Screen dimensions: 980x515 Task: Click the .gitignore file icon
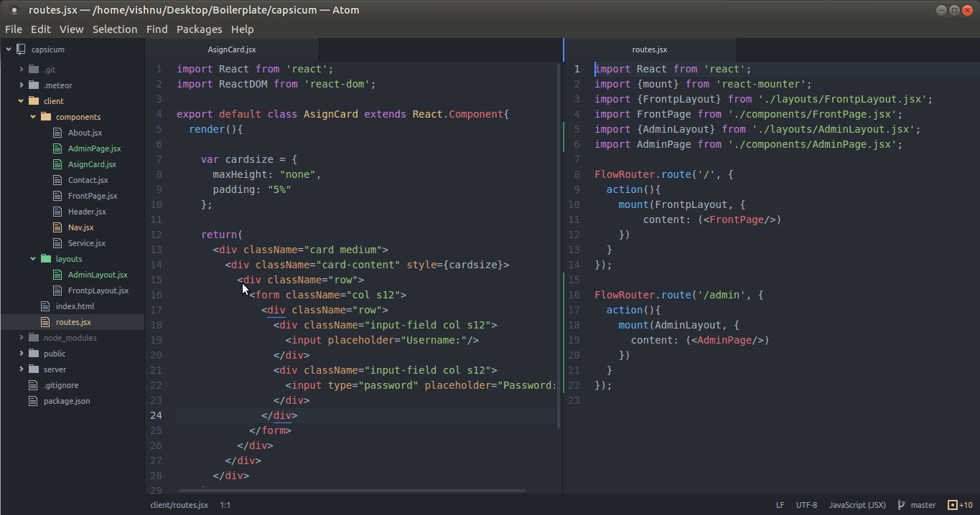tap(34, 385)
